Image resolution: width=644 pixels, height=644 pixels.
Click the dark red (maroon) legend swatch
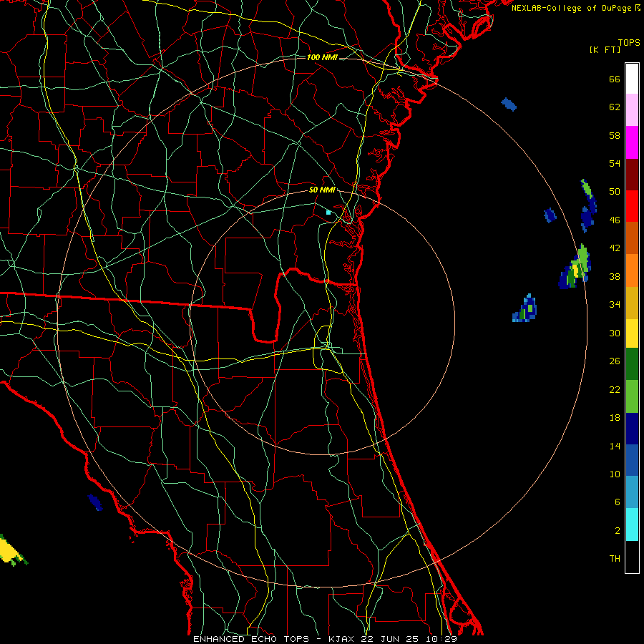click(632, 175)
